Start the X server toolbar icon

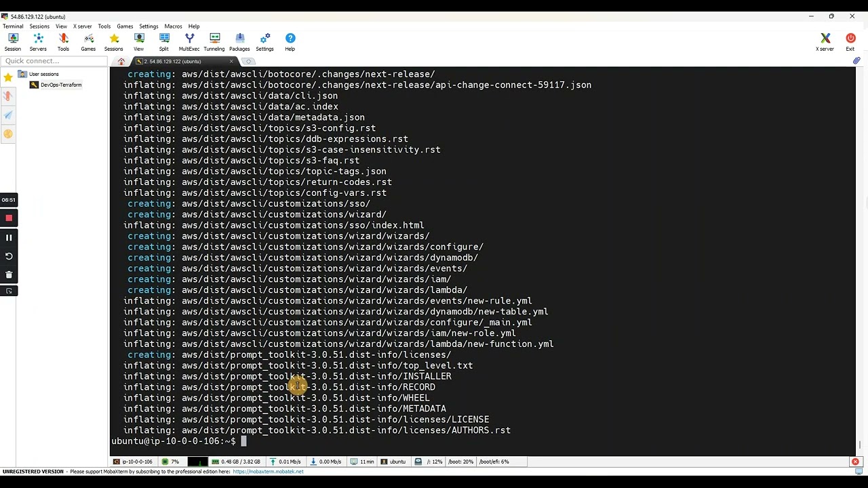pyautogui.click(x=825, y=42)
